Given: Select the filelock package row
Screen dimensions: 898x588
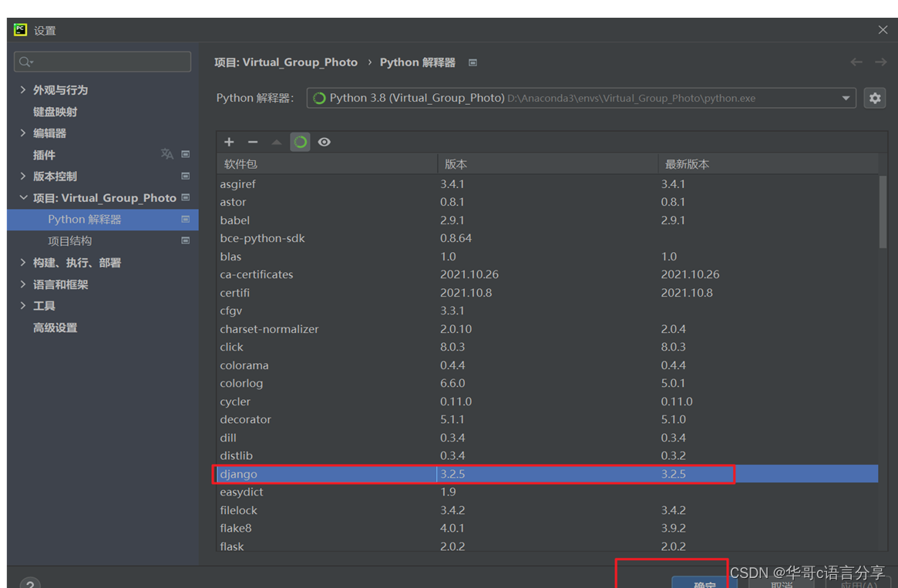Looking at the screenshot, I should [547, 510].
